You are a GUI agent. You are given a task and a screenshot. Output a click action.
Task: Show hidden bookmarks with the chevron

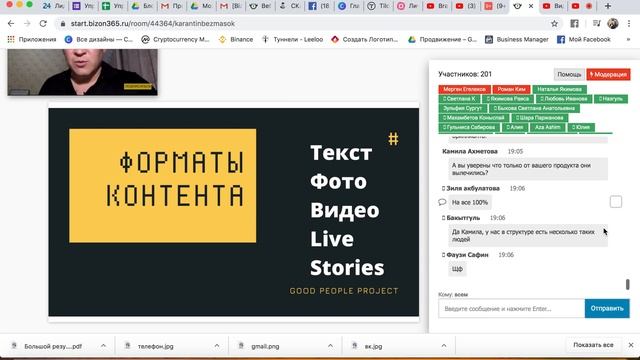628,40
